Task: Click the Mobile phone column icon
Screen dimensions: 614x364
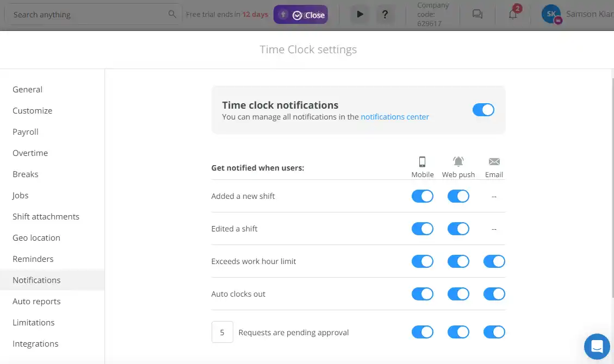Action: pyautogui.click(x=423, y=161)
